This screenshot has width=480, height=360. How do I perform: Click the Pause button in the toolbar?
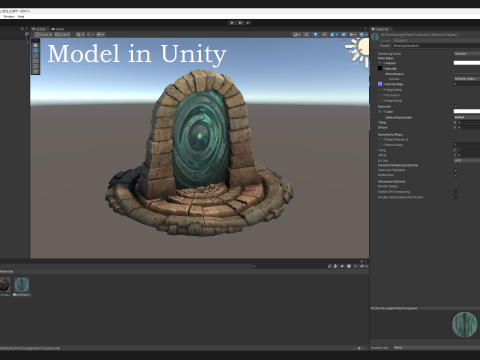coord(240,23)
